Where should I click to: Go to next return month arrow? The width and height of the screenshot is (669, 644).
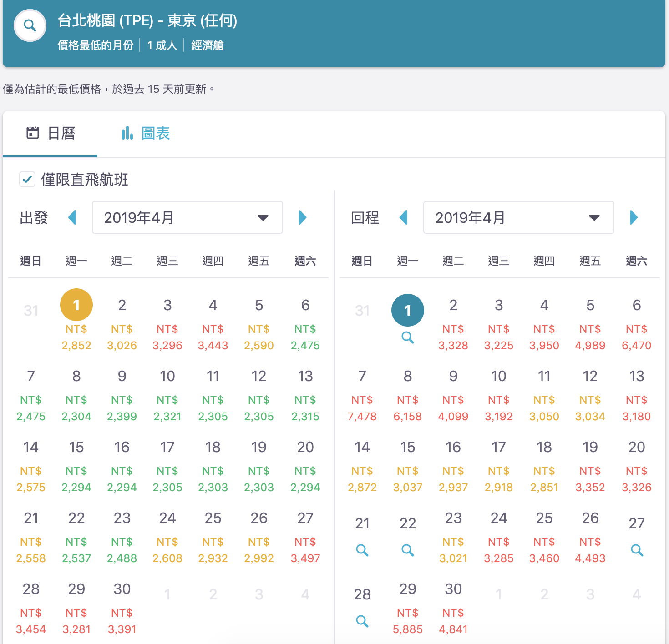tap(634, 217)
